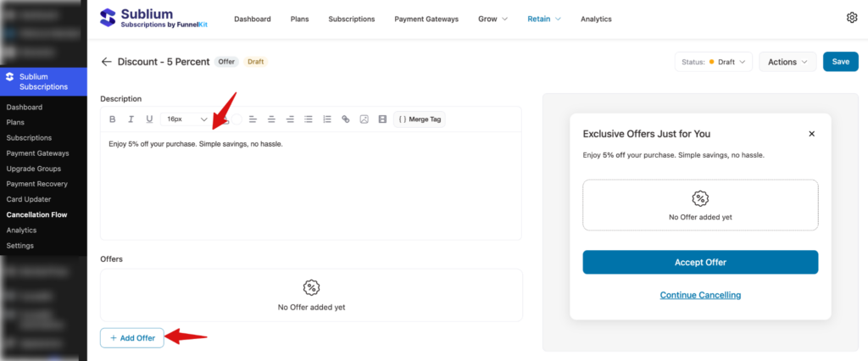This screenshot has width=868, height=361.
Task: Click the numbered list icon
Action: [327, 119]
